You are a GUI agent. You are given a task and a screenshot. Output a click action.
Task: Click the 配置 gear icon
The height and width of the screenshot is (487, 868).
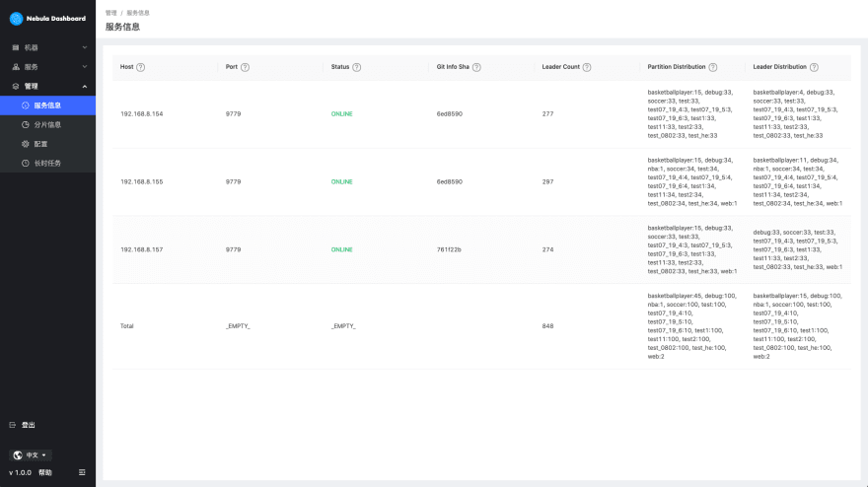26,144
